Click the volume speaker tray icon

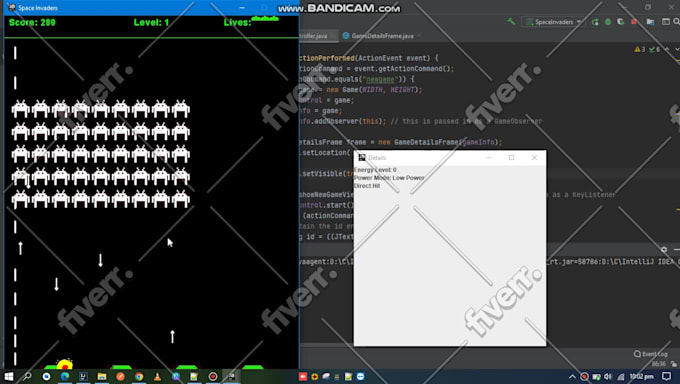point(608,377)
